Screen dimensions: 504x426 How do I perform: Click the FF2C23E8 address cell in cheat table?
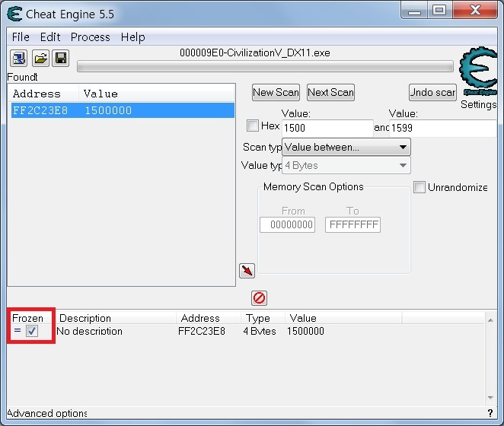202,331
